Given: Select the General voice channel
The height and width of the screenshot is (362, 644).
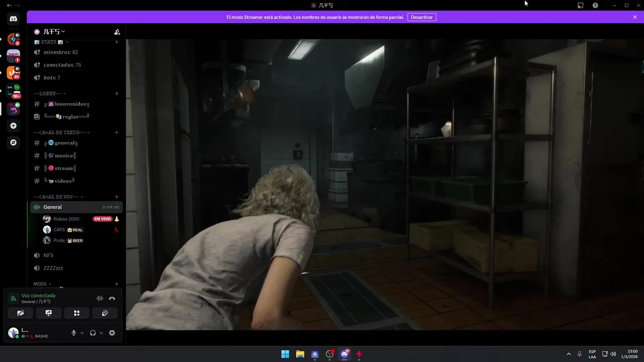Looking at the screenshot, I should (76, 207).
